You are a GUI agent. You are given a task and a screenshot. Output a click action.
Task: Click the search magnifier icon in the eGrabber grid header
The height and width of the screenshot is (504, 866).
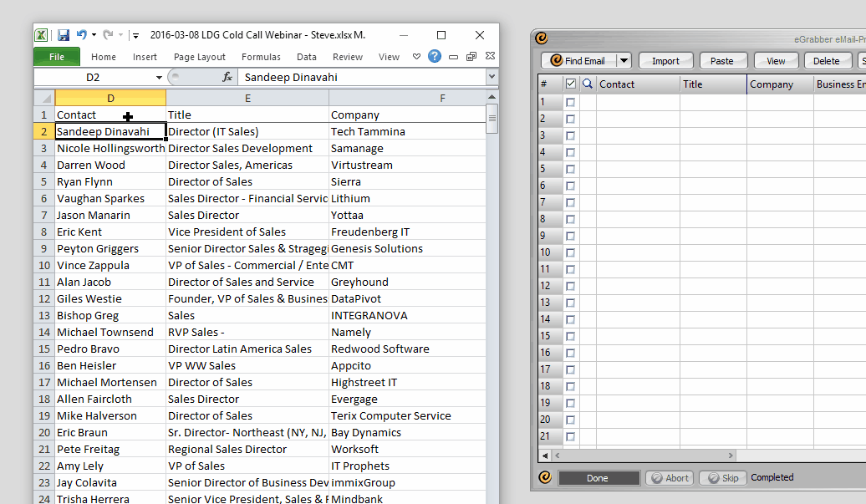[x=587, y=84]
